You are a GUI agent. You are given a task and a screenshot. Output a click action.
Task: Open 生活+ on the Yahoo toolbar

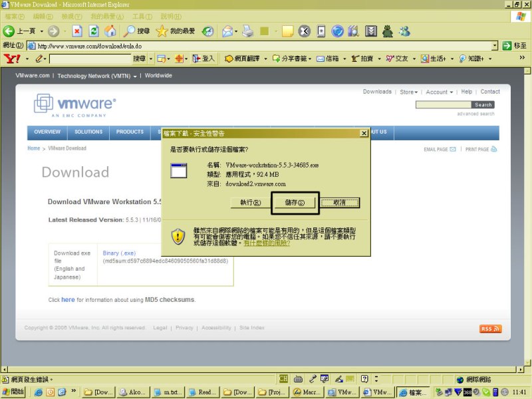[434, 59]
